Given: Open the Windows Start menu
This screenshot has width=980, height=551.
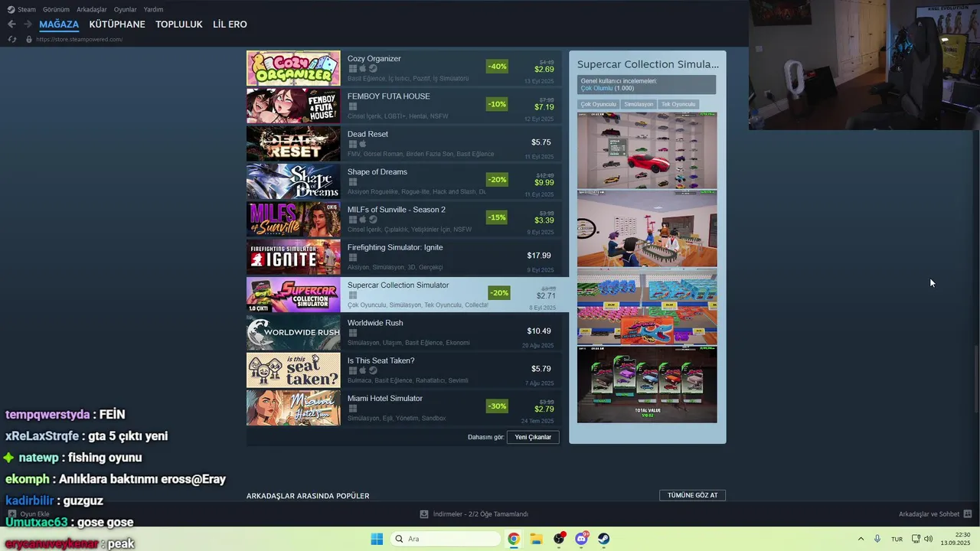Looking at the screenshot, I should pyautogui.click(x=377, y=539).
